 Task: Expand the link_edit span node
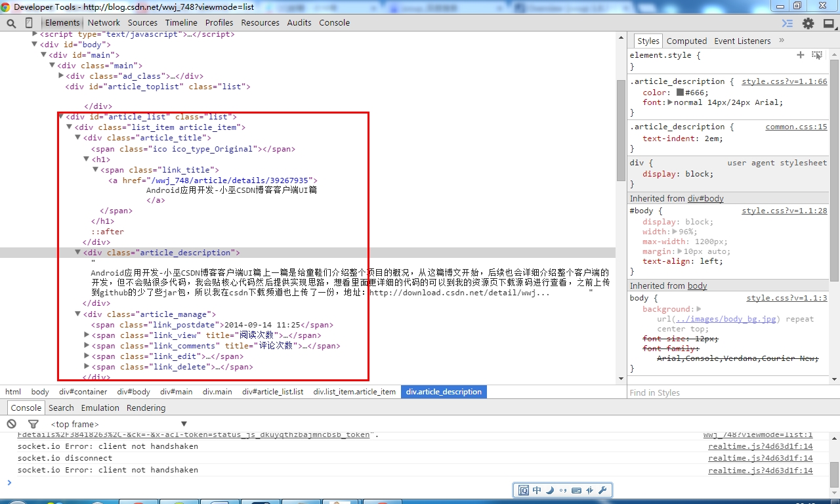[x=87, y=356]
